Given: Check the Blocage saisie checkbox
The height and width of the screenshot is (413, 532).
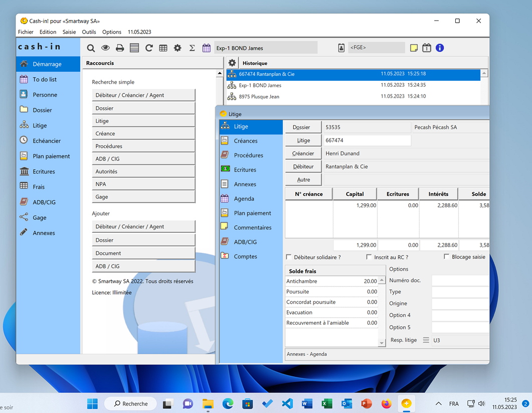Looking at the screenshot, I should click(x=447, y=257).
